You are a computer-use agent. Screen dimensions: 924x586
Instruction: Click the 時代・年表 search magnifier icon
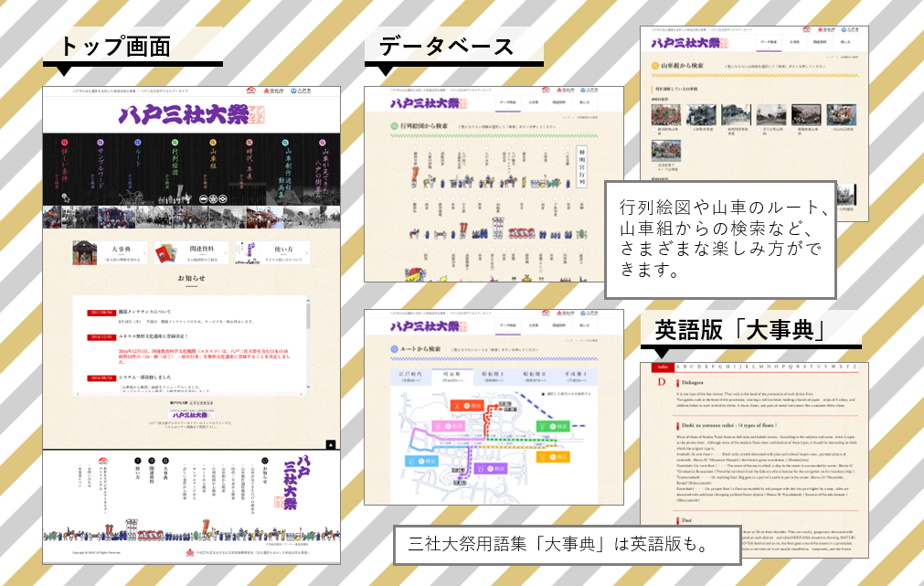click(250, 143)
